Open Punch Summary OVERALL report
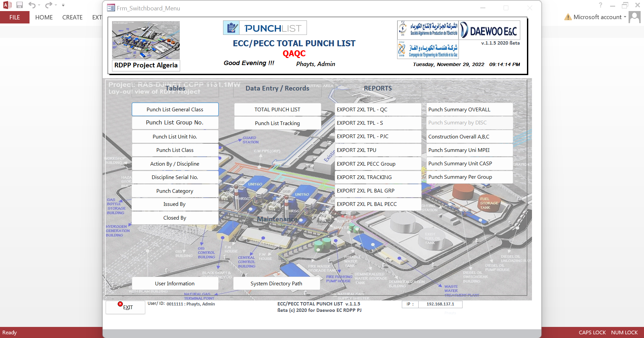This screenshot has width=644, height=338. pos(470,109)
